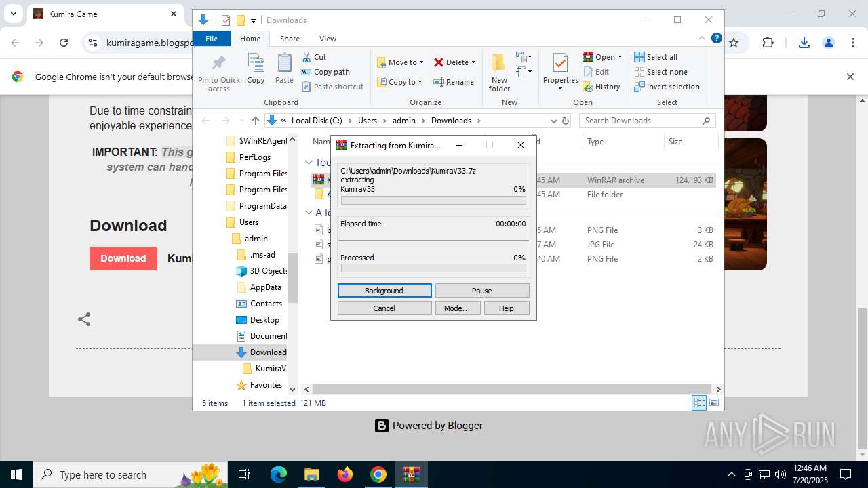Open the File menu tab

click(212, 39)
